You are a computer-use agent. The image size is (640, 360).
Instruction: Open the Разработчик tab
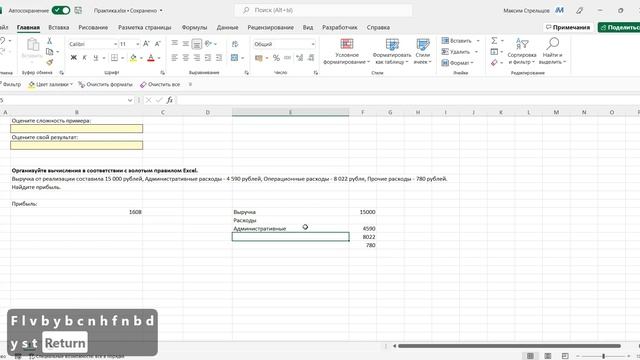[x=340, y=27]
